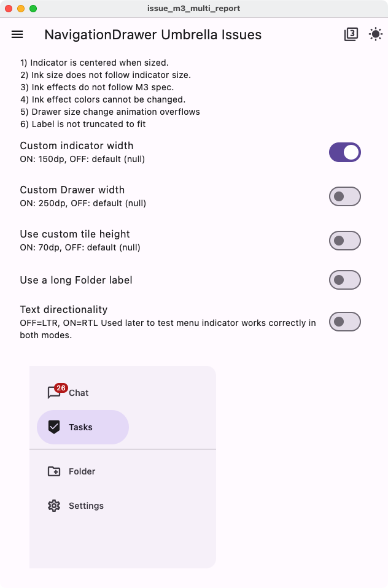
Task: Click the stacked pages "3" icon
Action: tap(351, 34)
